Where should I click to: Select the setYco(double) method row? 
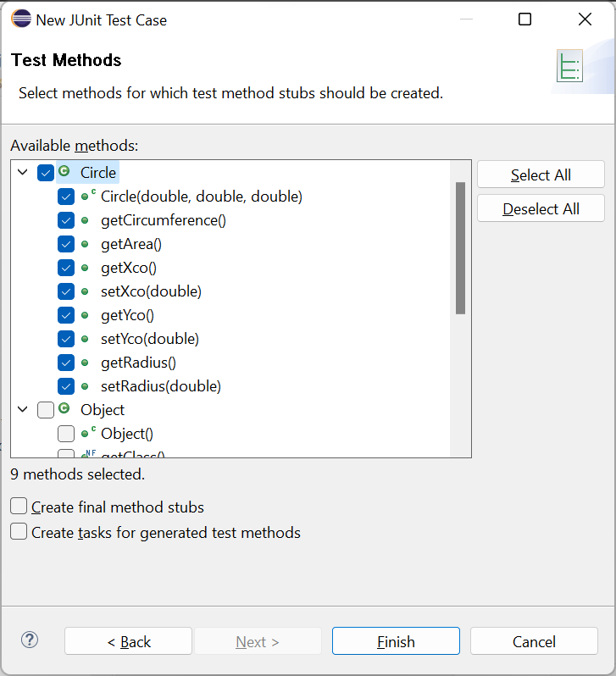[149, 339]
